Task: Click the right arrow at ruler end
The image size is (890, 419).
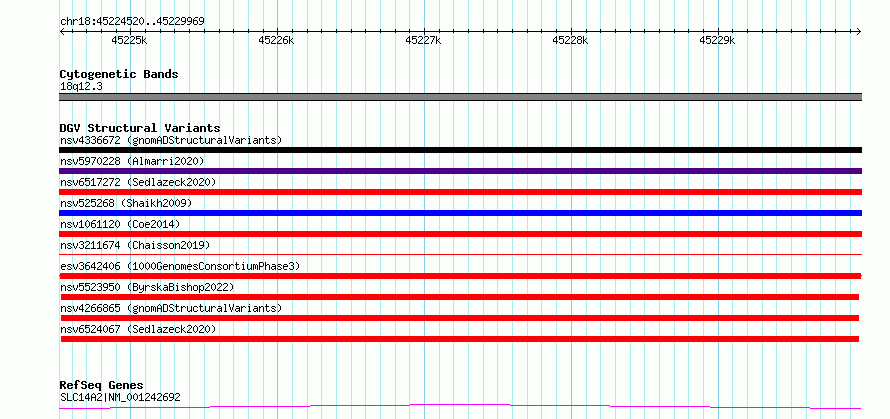Action: 859,32
